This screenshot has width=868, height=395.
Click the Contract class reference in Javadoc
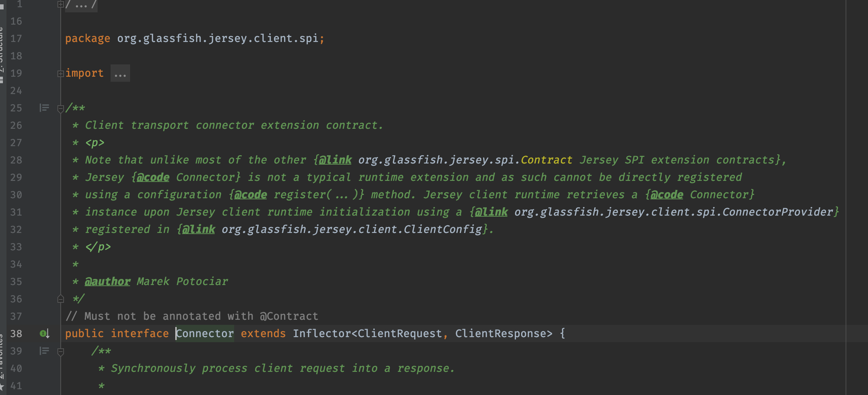click(546, 160)
